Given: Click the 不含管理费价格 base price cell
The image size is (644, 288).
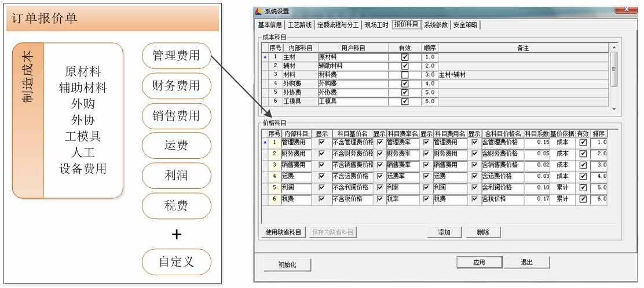Looking at the screenshot, I should (352, 142).
